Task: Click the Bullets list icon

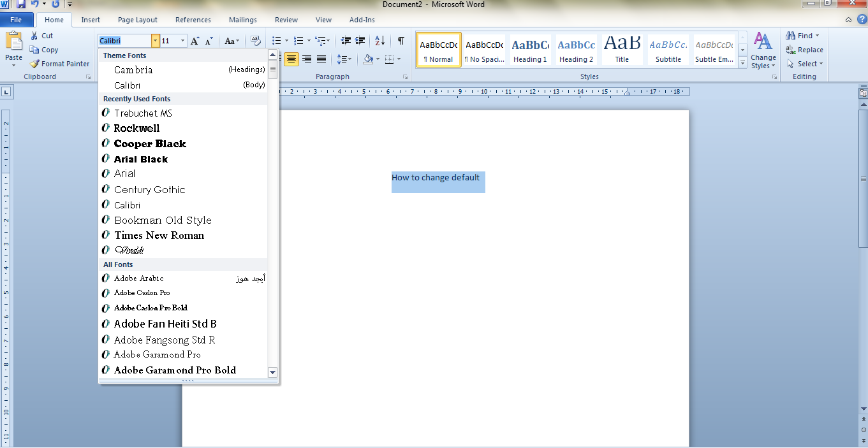Action: 277,41
